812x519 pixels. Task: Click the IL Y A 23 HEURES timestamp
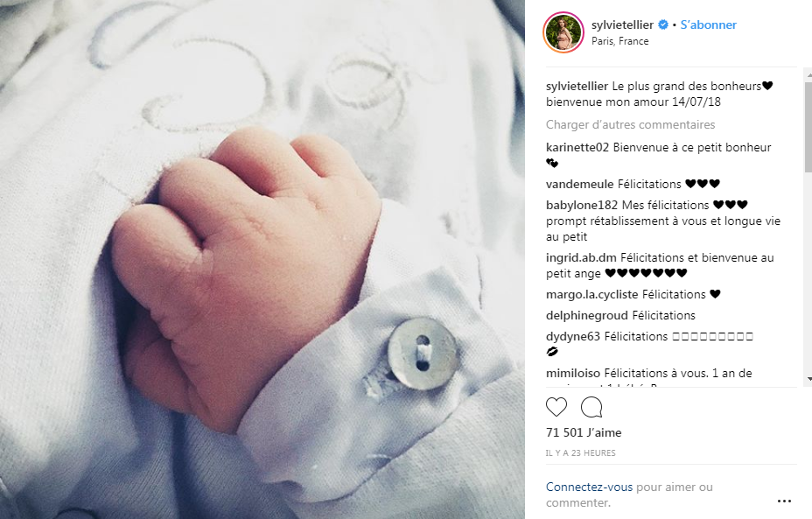[580, 453]
